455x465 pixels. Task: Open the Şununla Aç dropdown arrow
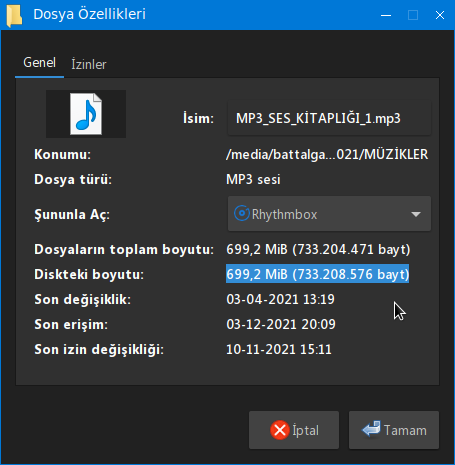pyautogui.click(x=416, y=214)
